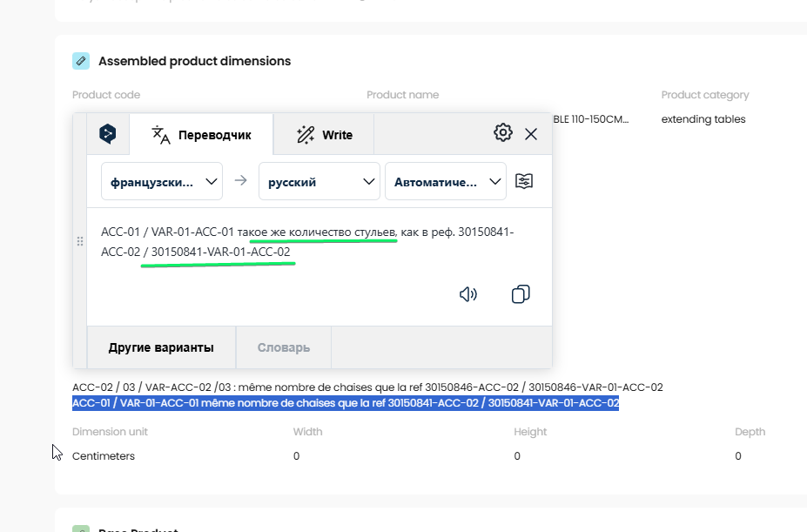Click the Assembled product dimensions heading

(194, 61)
